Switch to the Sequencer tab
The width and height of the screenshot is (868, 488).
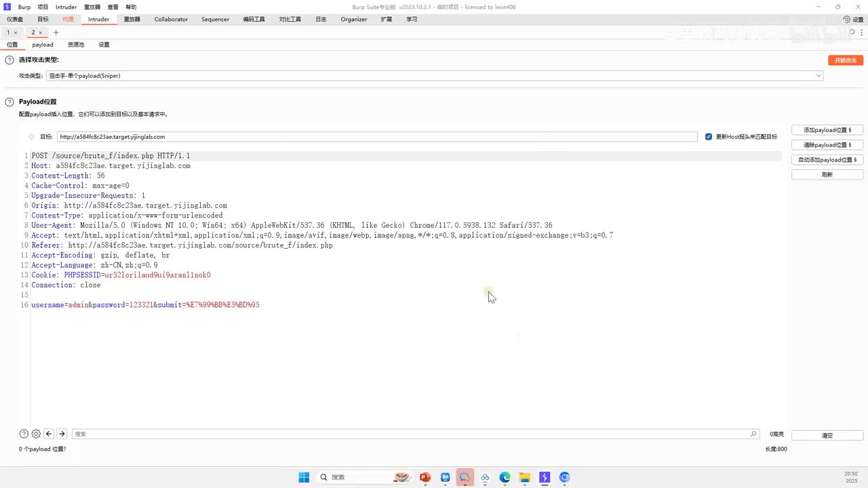tap(215, 20)
